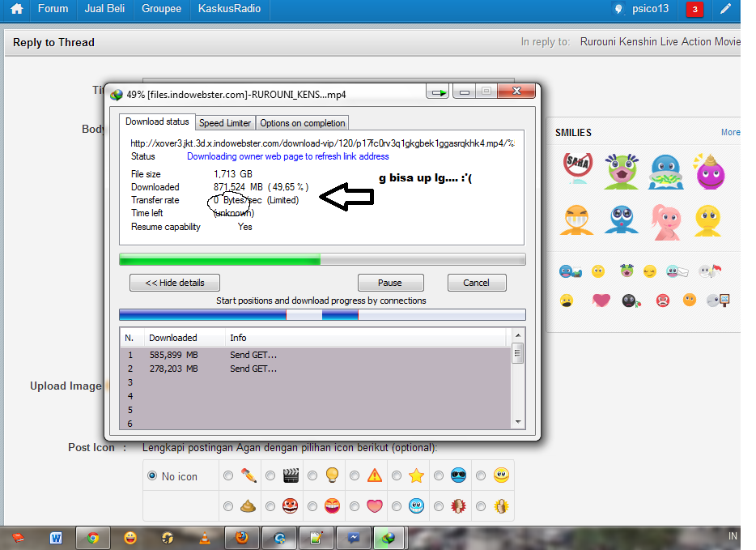Screen dimensions: 756x550
Task: Select the lightbulb post icon radio
Action: [x=312, y=475]
